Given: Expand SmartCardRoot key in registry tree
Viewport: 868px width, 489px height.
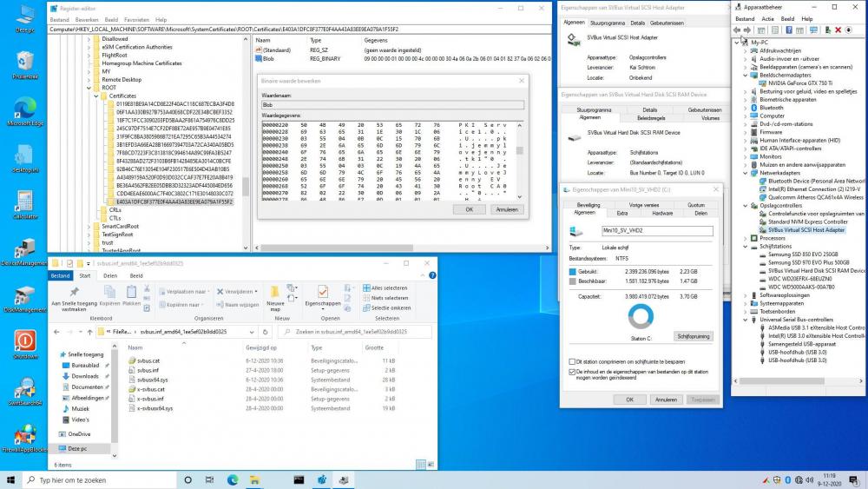Looking at the screenshot, I should click(x=89, y=227).
